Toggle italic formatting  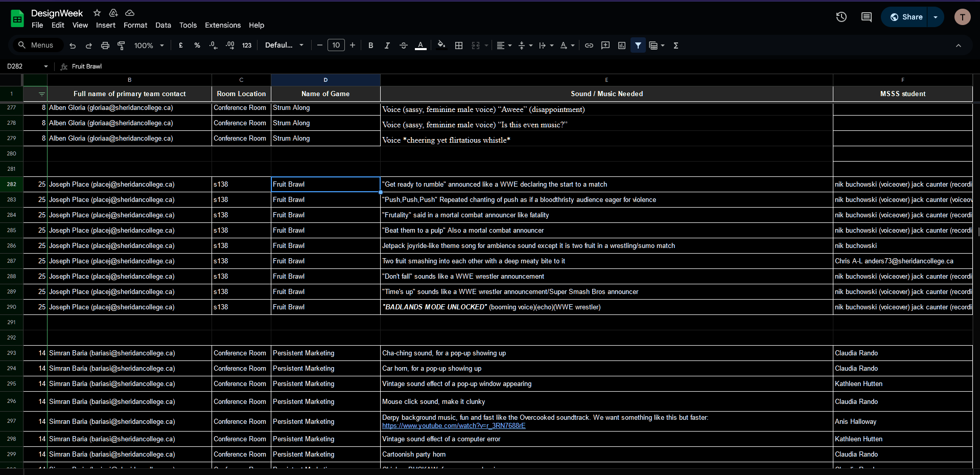(x=387, y=46)
